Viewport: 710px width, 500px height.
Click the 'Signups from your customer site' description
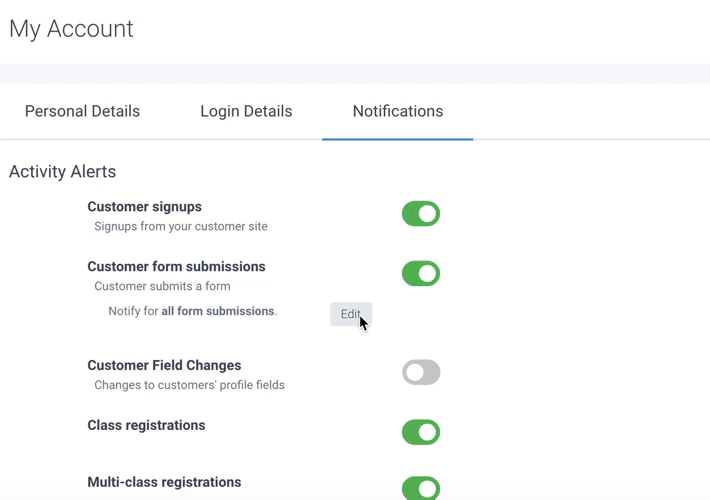click(181, 227)
